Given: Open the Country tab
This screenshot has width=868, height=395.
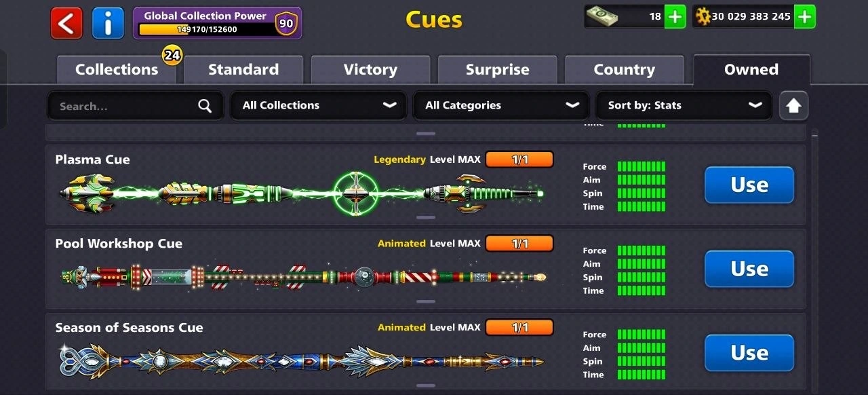Looking at the screenshot, I should point(624,69).
